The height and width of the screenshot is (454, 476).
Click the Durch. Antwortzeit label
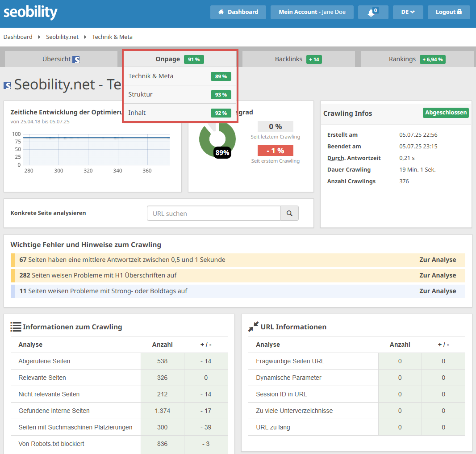(354, 158)
